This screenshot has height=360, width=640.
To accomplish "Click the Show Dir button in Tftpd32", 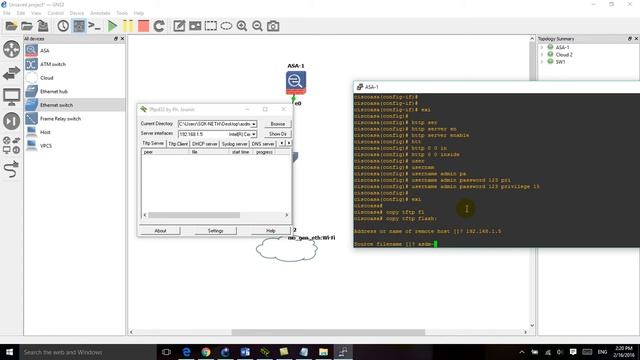I will pyautogui.click(x=278, y=134).
